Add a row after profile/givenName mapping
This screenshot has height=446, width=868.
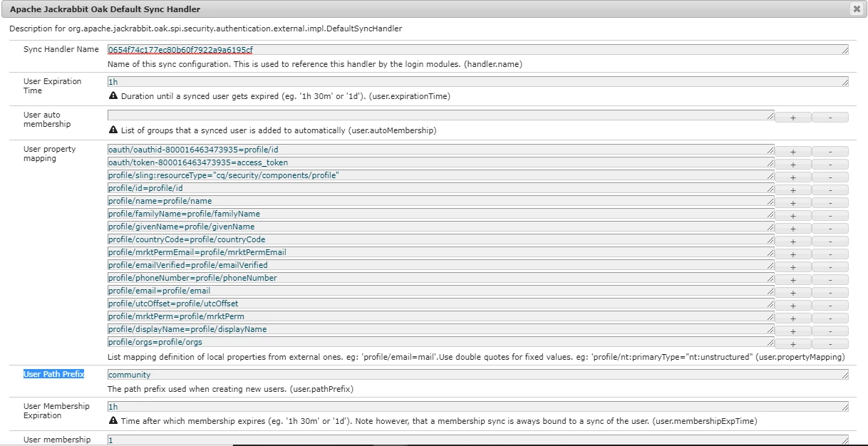click(x=793, y=229)
